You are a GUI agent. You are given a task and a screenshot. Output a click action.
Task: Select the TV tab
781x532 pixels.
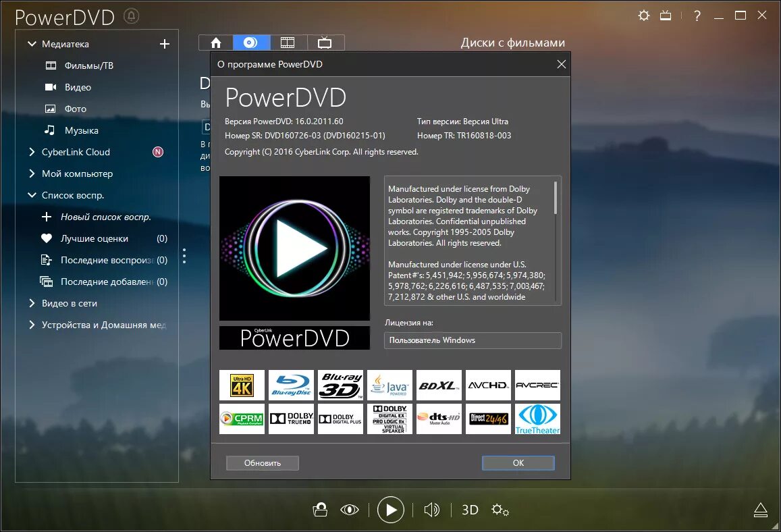point(325,43)
